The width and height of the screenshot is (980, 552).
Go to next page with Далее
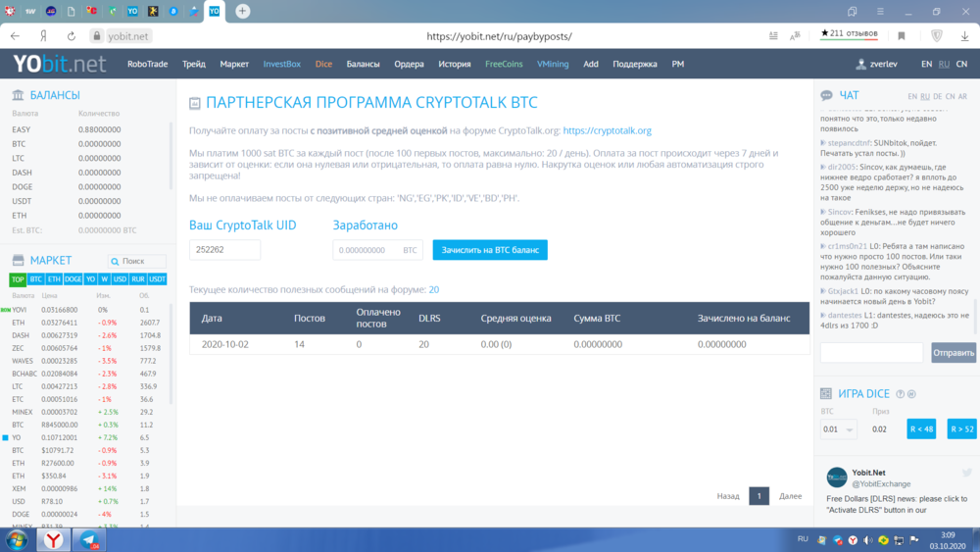[790, 496]
